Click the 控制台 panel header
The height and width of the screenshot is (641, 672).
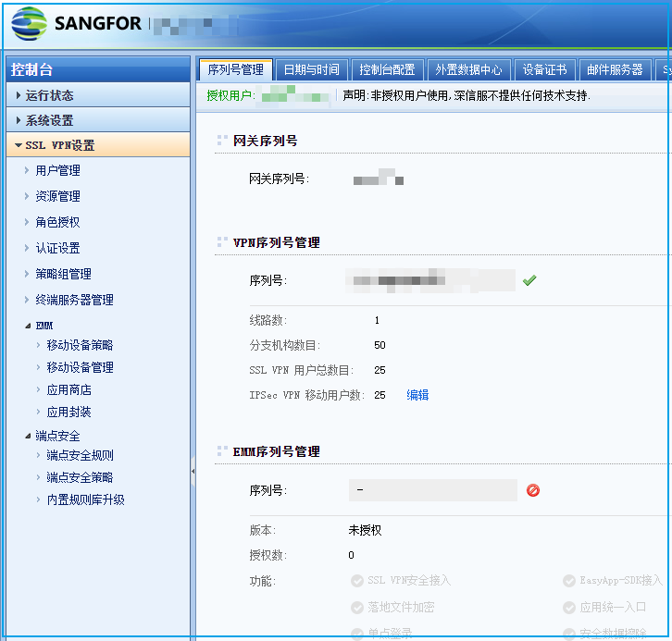tap(98, 69)
